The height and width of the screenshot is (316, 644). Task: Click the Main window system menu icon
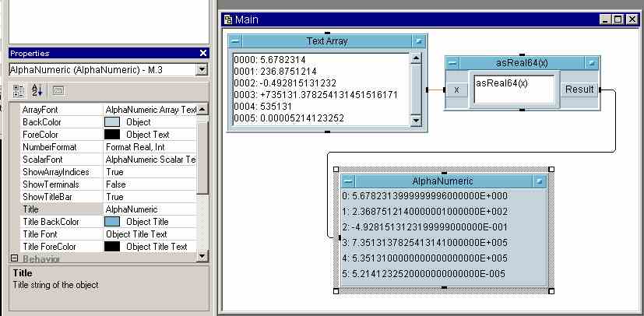(x=227, y=19)
